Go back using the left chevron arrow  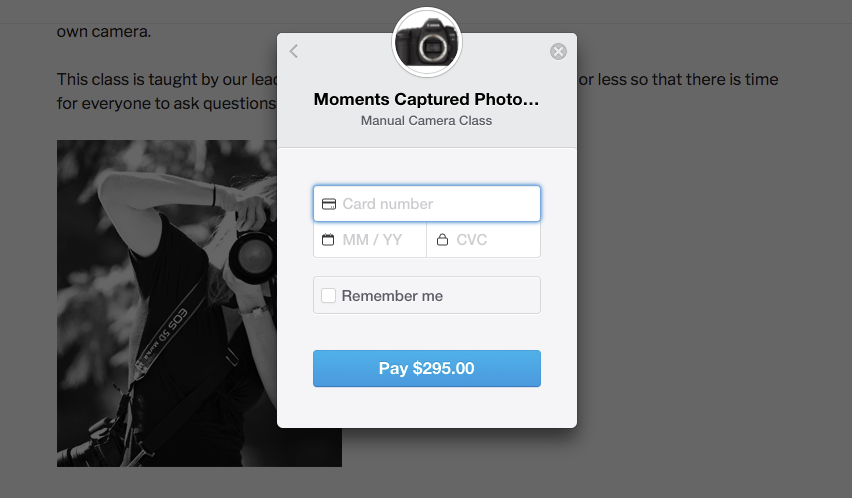click(x=294, y=51)
